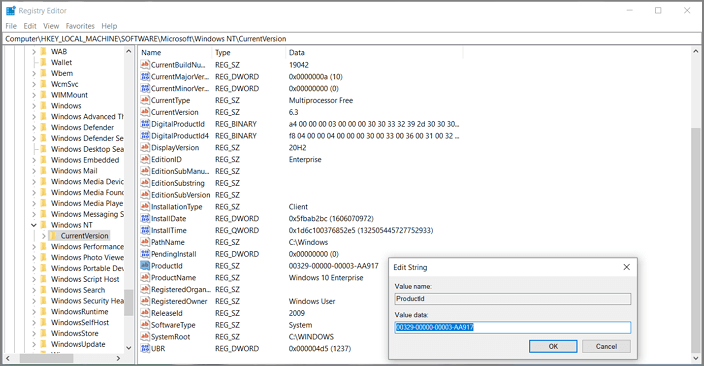Click the values pane scroll up arrow

(696, 52)
